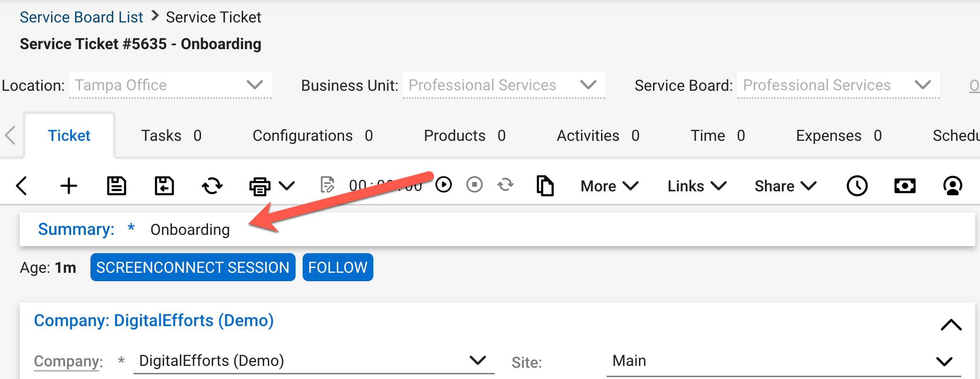
Task: Open the Expenses tab
Action: pyautogui.click(x=839, y=136)
